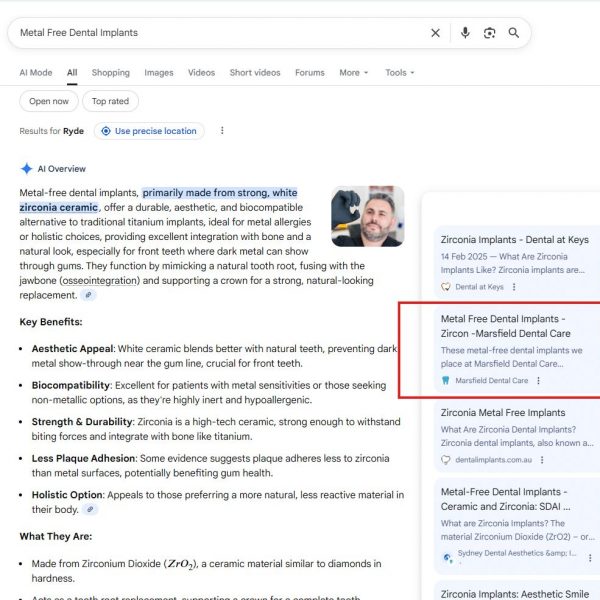Viewport: 600px width, 600px height.
Task: Click the 'AI Overview' label
Action: point(62,169)
